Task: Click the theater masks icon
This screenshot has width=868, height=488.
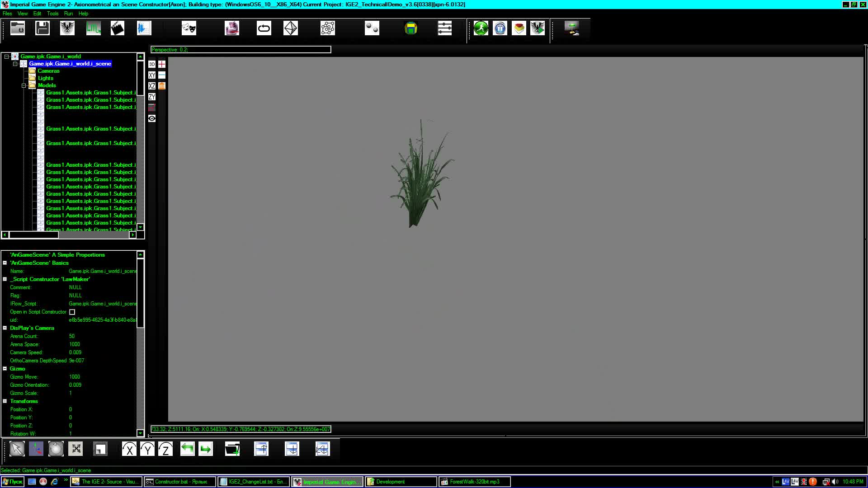Action: point(189,28)
